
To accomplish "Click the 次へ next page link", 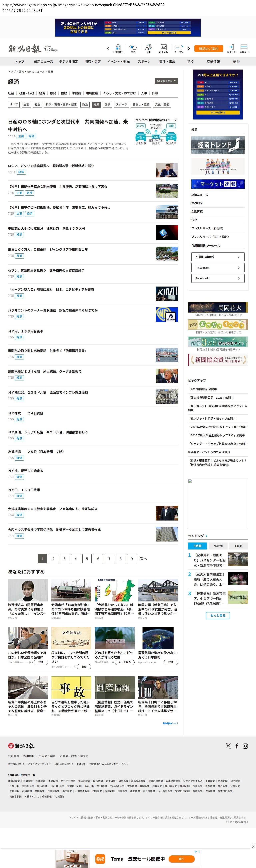I will coord(143,559).
